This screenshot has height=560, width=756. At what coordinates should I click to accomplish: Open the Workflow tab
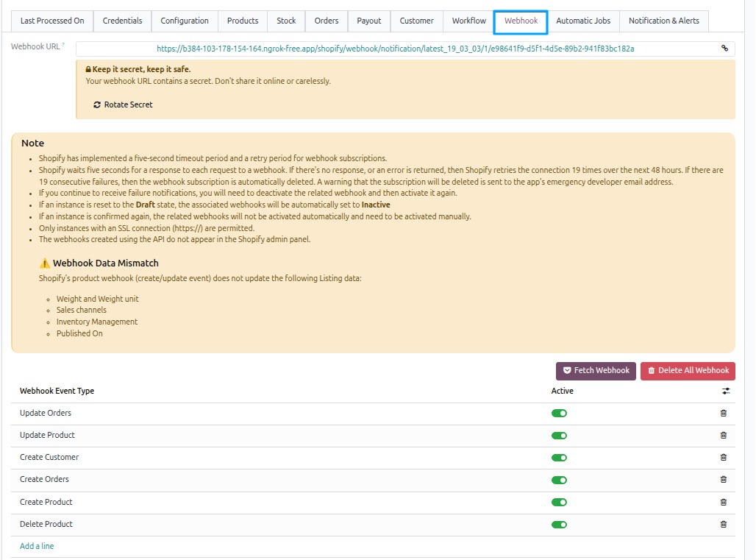(468, 21)
